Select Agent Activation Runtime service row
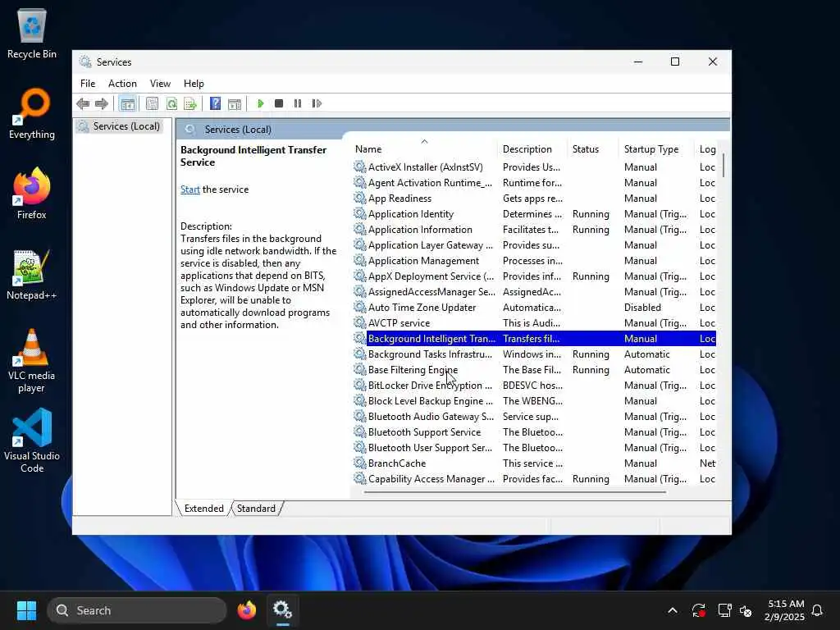This screenshot has width=840, height=630. click(534, 183)
